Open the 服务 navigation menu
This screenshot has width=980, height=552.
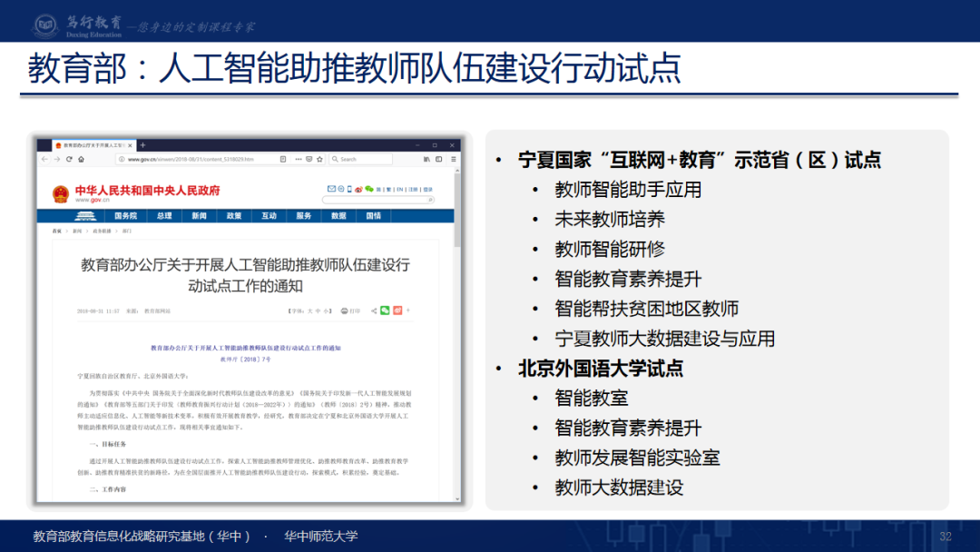[x=304, y=216]
